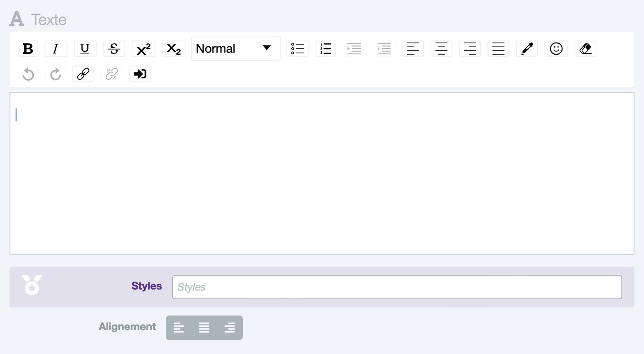Viewport: 644px width, 354px height.
Task: Justify text using toolbar icon
Action: tap(498, 49)
